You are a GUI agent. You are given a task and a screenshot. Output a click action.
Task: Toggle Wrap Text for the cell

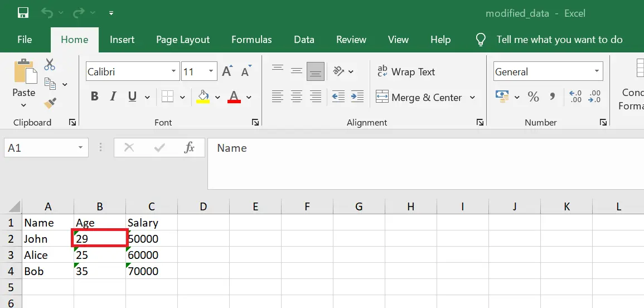(406, 72)
